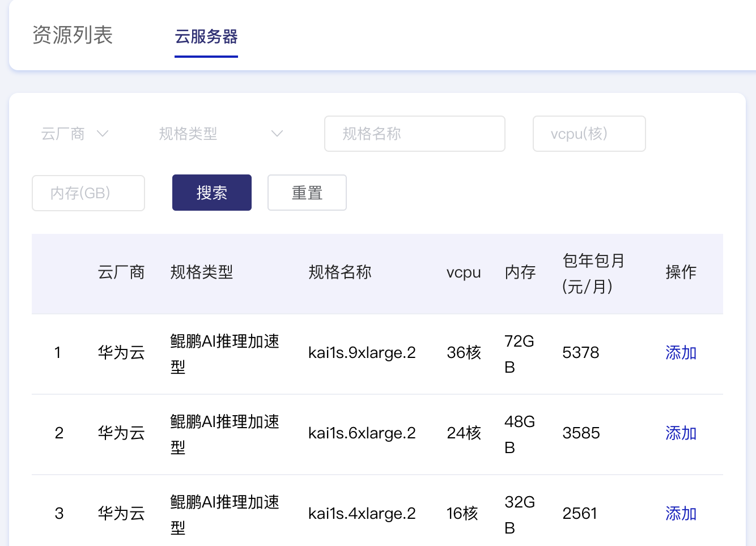Click the 云厂商 column header
The width and height of the screenshot is (756, 546).
121,272
